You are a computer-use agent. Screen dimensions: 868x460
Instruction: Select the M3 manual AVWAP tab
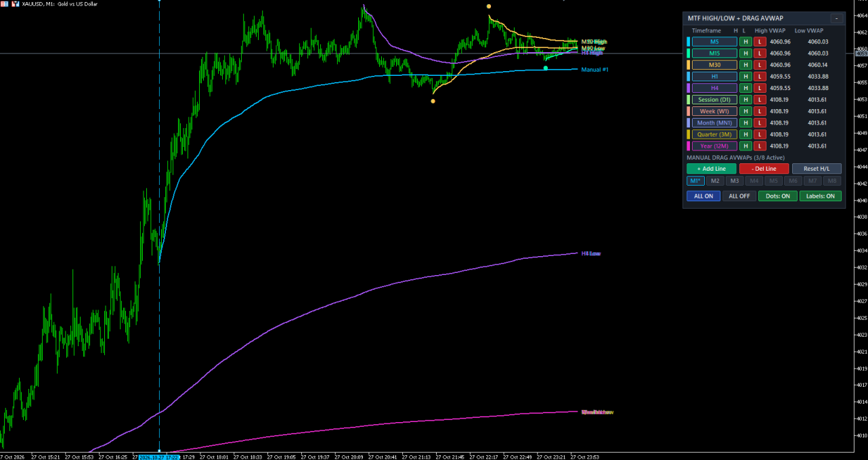click(x=735, y=181)
